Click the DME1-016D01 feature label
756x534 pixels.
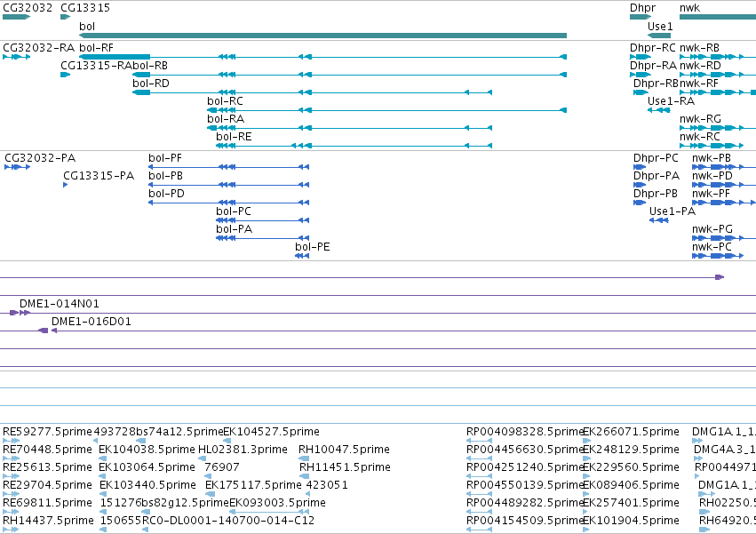click(92, 322)
